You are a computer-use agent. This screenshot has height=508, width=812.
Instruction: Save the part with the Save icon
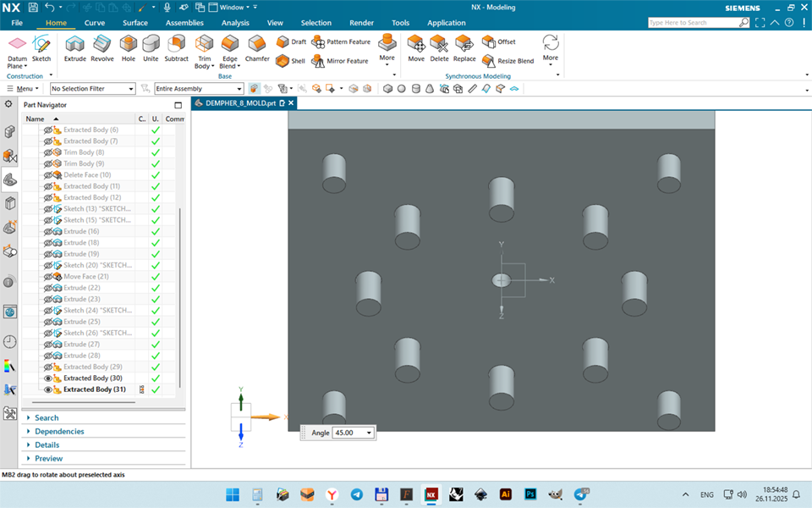click(33, 8)
